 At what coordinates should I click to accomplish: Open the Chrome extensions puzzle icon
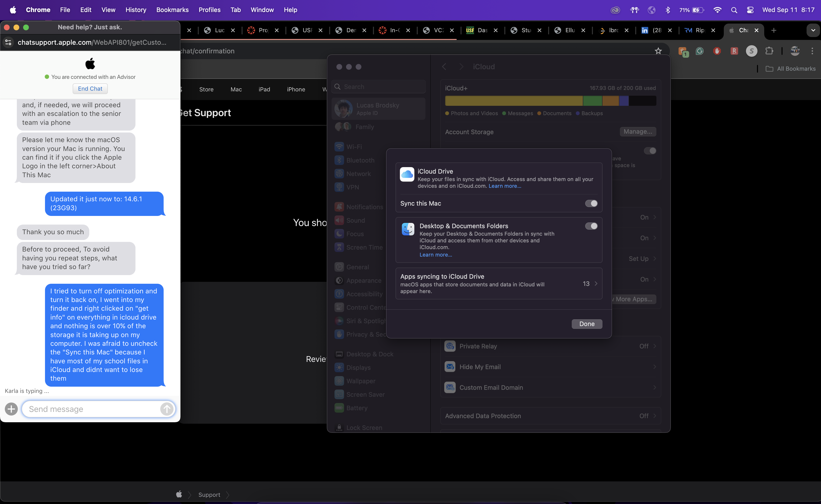pos(769,51)
